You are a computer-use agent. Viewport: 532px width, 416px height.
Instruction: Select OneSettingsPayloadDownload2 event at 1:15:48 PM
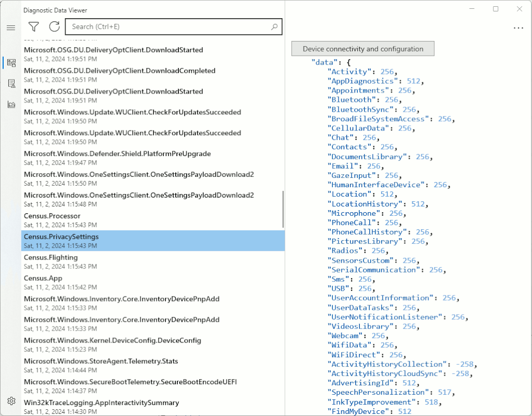[153, 199]
